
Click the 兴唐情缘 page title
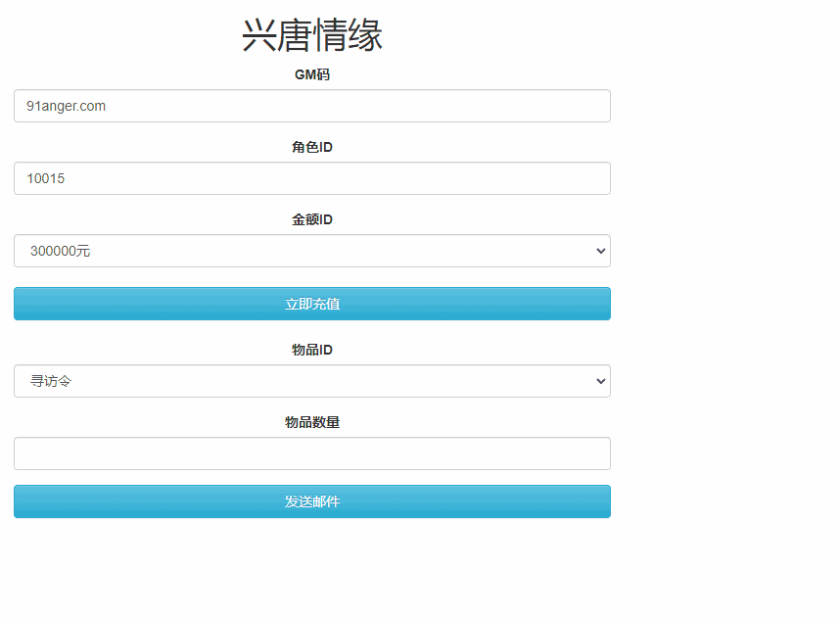[311, 35]
